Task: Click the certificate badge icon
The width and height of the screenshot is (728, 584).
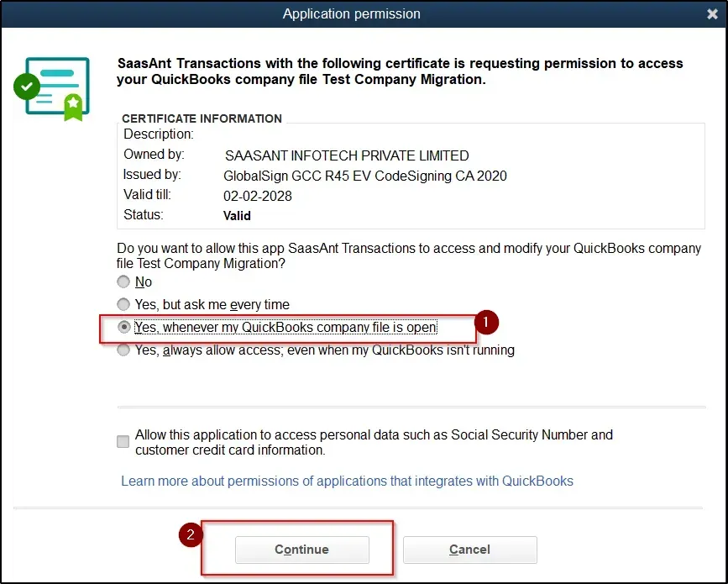Action: (x=52, y=89)
